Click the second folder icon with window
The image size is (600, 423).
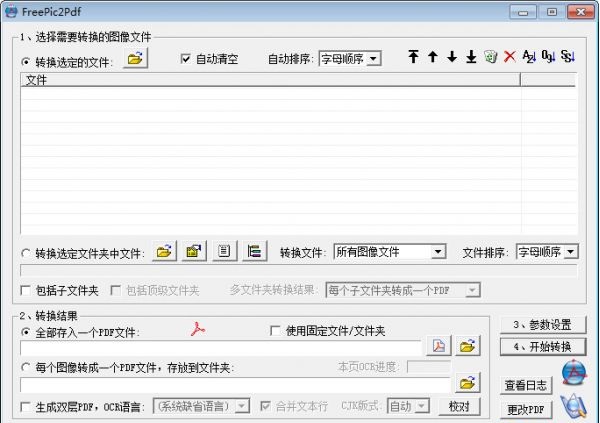point(194,251)
